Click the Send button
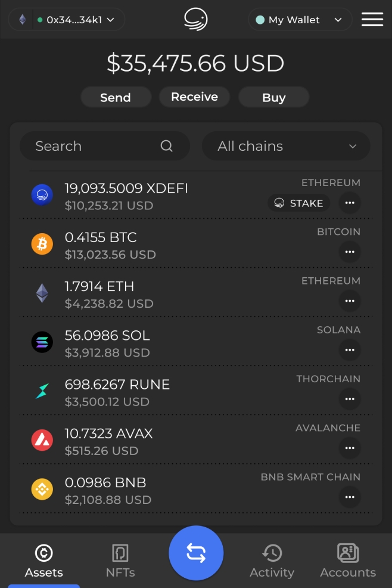 pyautogui.click(x=116, y=97)
